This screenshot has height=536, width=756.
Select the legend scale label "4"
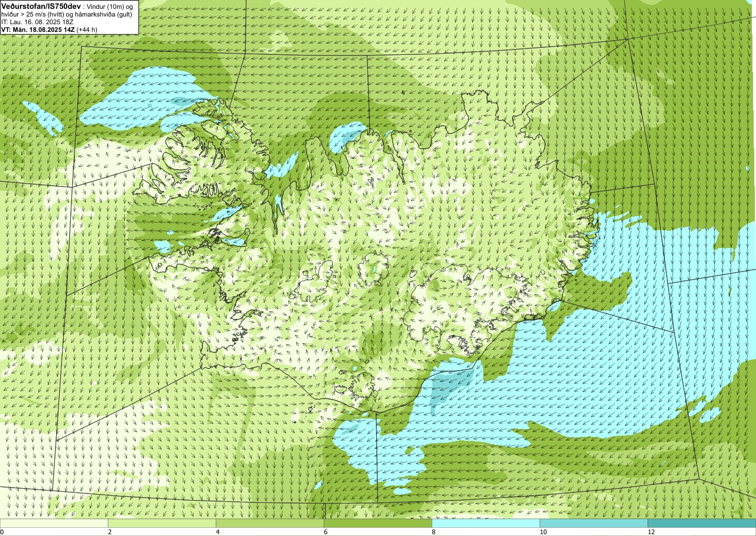pyautogui.click(x=218, y=532)
